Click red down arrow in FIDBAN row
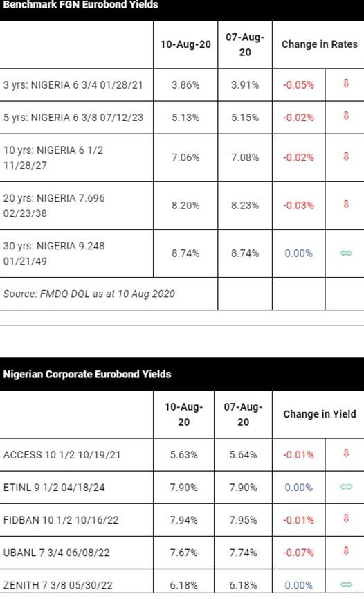Image resolution: width=364 pixels, height=599 pixels. [x=346, y=519]
